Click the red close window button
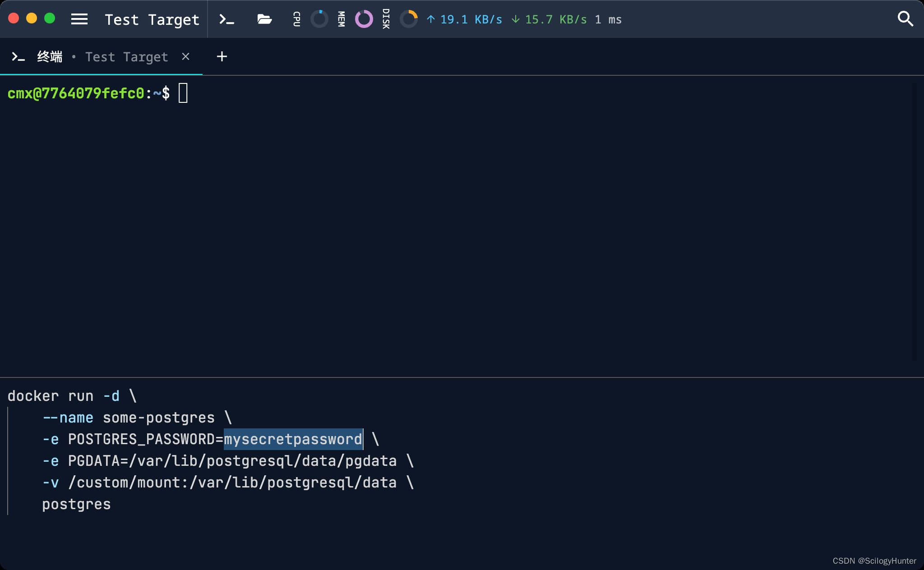 (x=14, y=18)
